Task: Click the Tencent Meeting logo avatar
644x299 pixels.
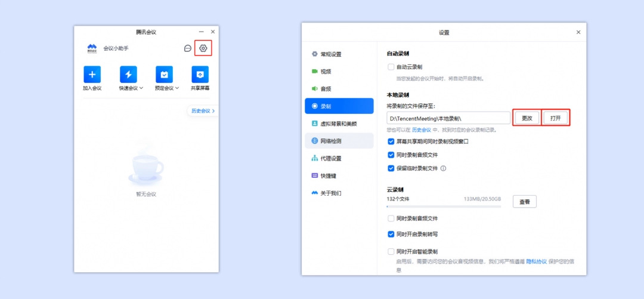Action: (x=92, y=48)
